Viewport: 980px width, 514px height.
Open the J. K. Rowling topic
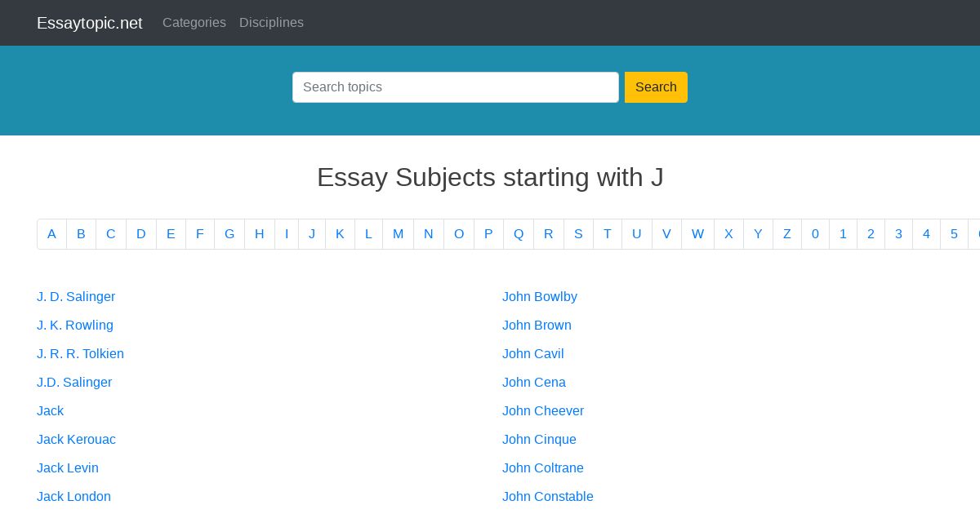[75, 326]
